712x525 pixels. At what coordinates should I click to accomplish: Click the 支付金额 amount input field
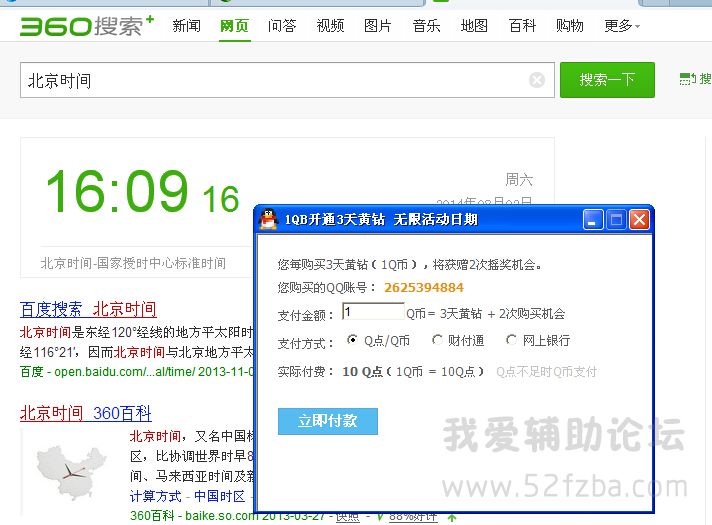(x=373, y=312)
